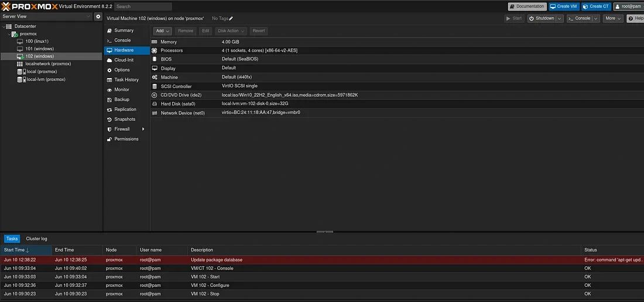Expand the Firewall submenu arrow
This screenshot has width=644, height=302.
[x=143, y=129]
